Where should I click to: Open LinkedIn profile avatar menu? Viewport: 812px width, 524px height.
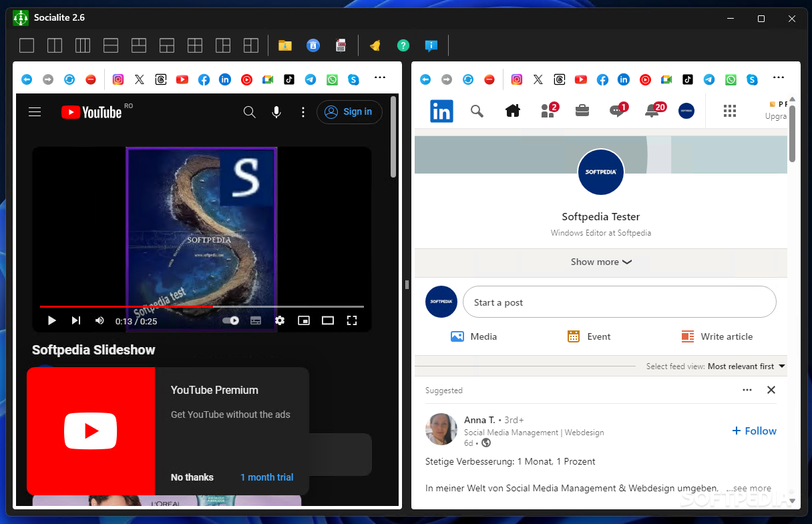[686, 111]
